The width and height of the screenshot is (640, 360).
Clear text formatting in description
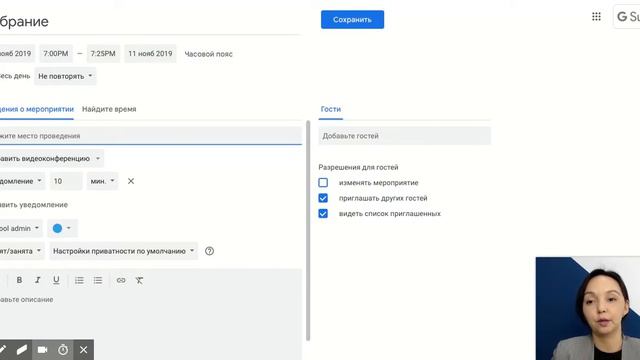pos(139,280)
